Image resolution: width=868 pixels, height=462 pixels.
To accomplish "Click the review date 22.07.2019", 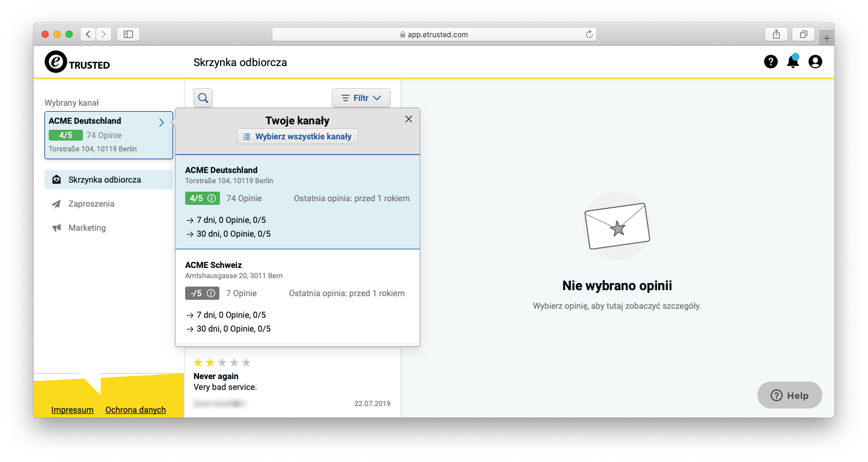I will [x=372, y=404].
